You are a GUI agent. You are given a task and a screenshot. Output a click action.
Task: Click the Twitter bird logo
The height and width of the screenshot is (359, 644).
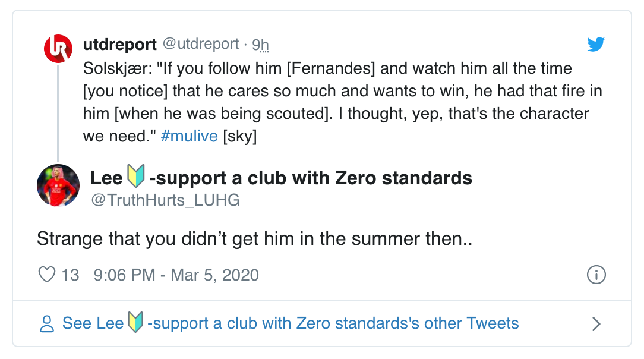point(596,43)
